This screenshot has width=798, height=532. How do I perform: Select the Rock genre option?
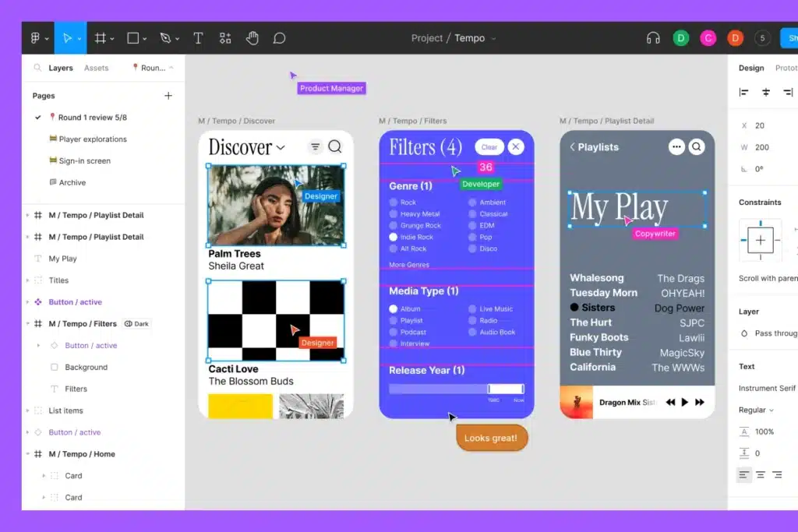403,203
